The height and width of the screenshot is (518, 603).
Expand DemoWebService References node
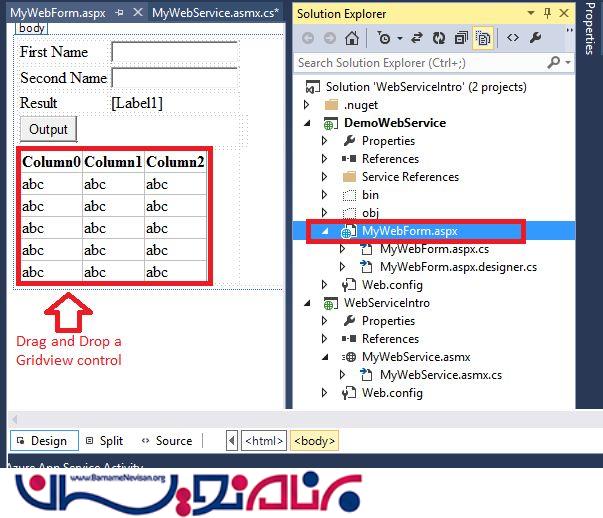coord(325,159)
